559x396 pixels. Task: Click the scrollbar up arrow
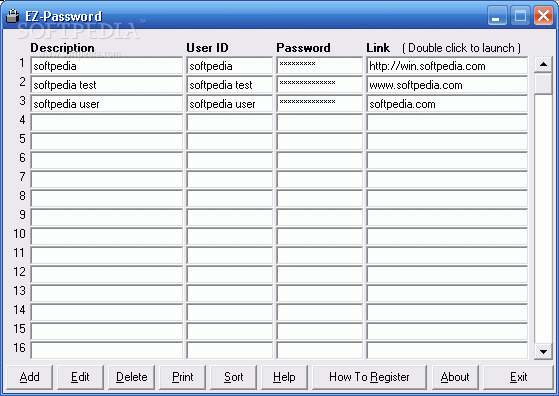[x=543, y=64]
